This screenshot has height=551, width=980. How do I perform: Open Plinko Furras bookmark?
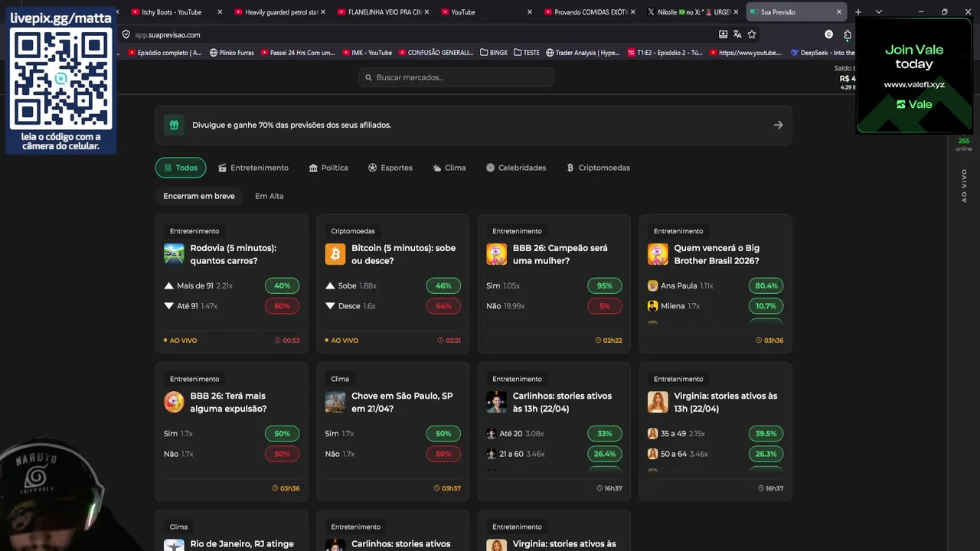[231, 53]
